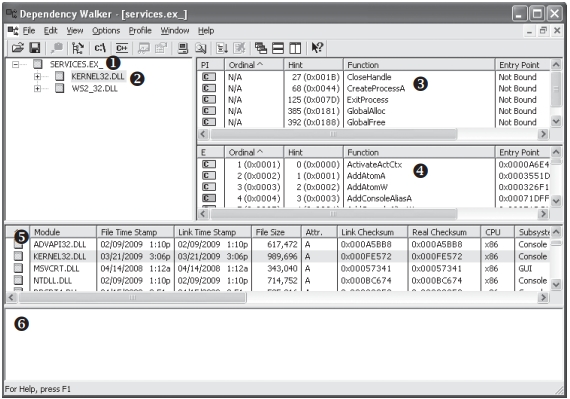This screenshot has height=399, width=570.
Task: Open module Properties toolbar icon
Action: 161,48
